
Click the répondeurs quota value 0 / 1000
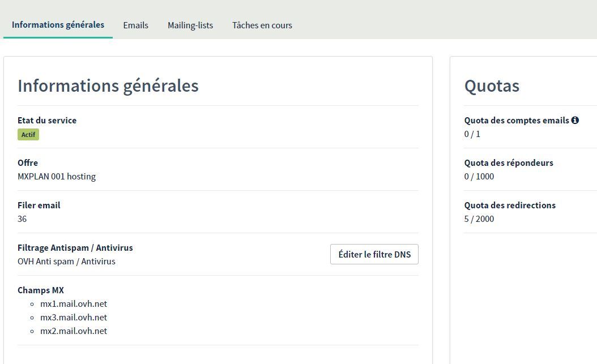coord(479,177)
